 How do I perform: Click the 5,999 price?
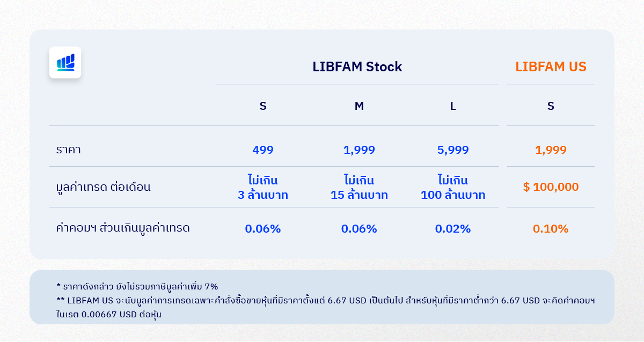(x=453, y=150)
